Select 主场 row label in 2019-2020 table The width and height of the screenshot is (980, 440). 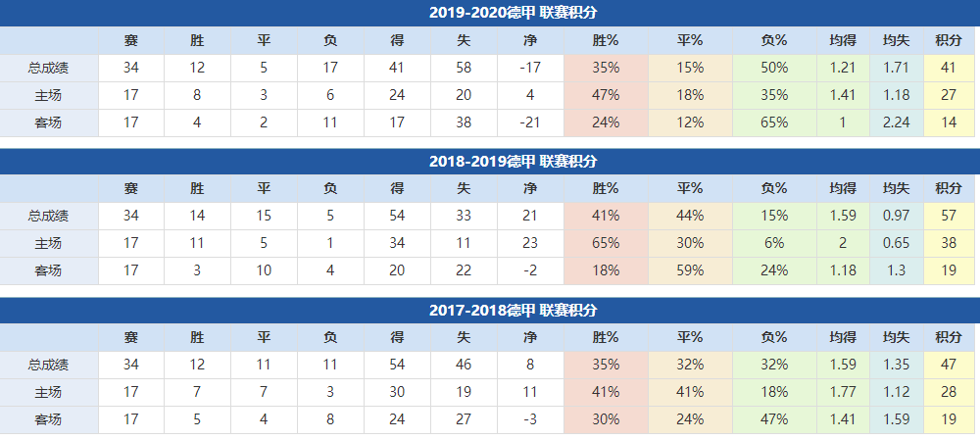pyautogui.click(x=48, y=95)
